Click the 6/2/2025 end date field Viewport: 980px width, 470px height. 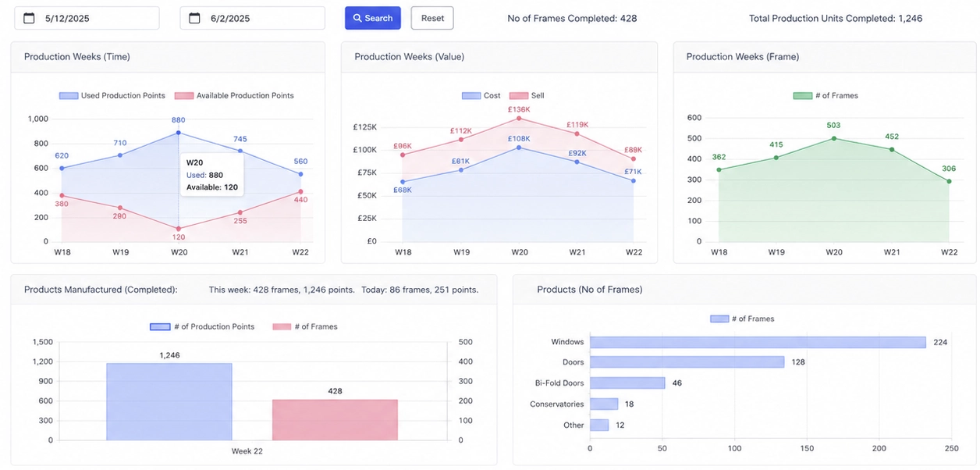coord(252,18)
